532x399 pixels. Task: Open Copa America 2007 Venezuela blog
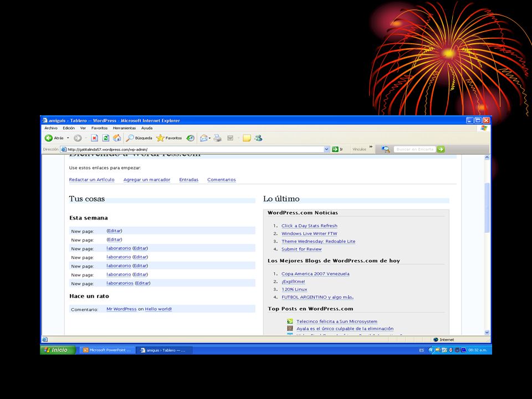point(315,274)
